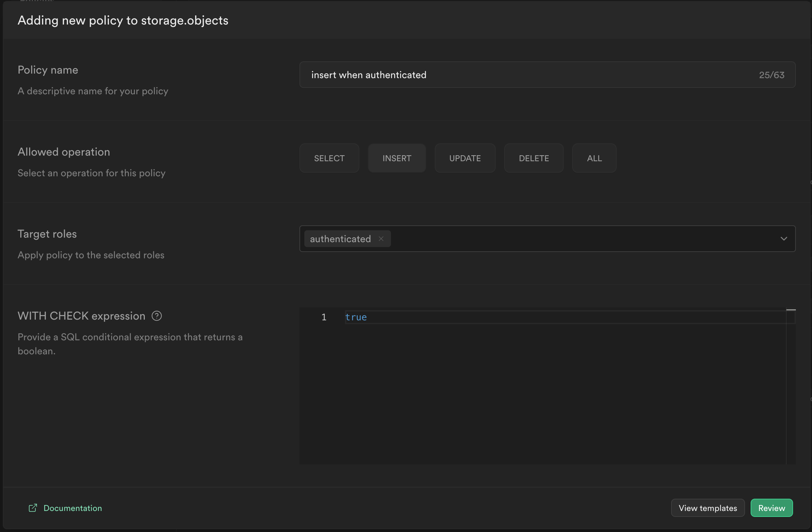Viewport: 812px width, 532px height.
Task: Click line number 1 in the editor gutter
Action: pos(324,317)
